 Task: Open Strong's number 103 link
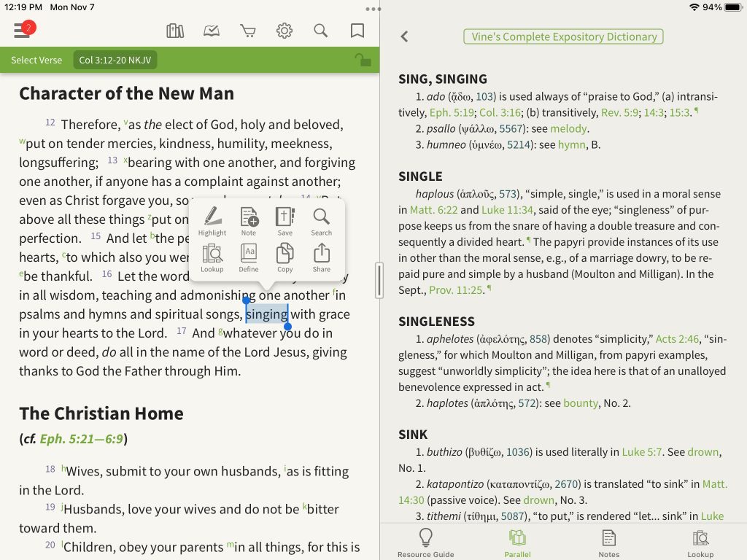[x=484, y=97]
